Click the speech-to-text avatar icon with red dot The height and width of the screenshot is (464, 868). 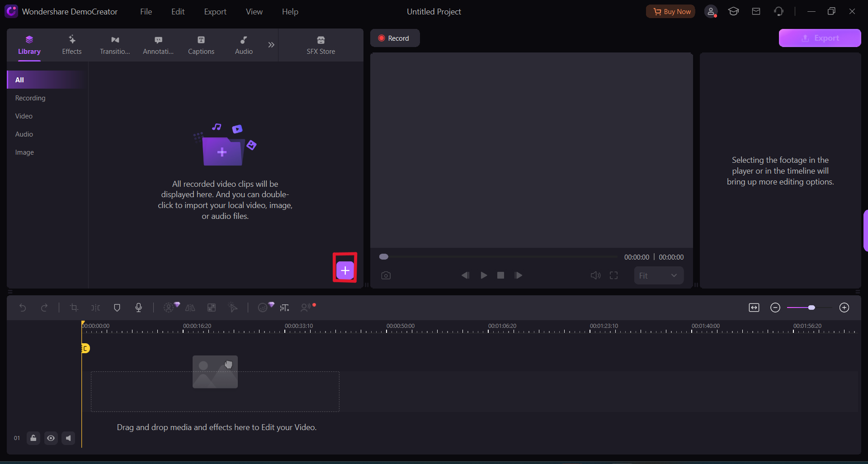pos(307,308)
